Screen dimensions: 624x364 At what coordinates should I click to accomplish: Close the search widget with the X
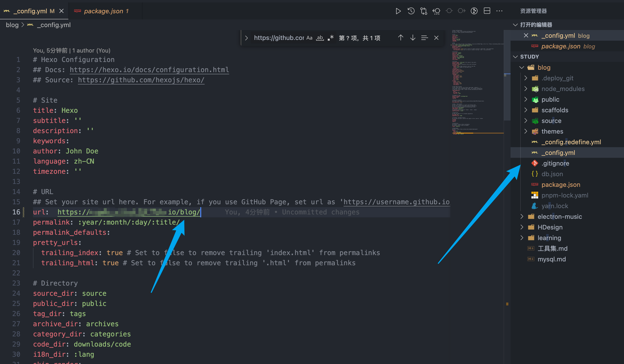(x=436, y=38)
